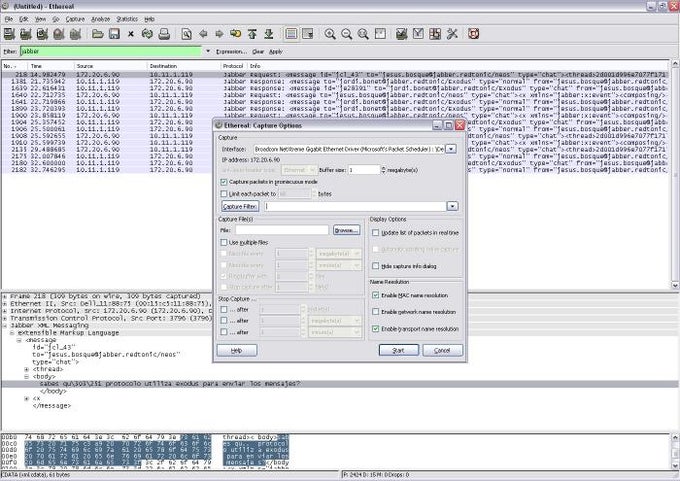
Task: Expand the Frame 218 tree node
Action: point(5,297)
